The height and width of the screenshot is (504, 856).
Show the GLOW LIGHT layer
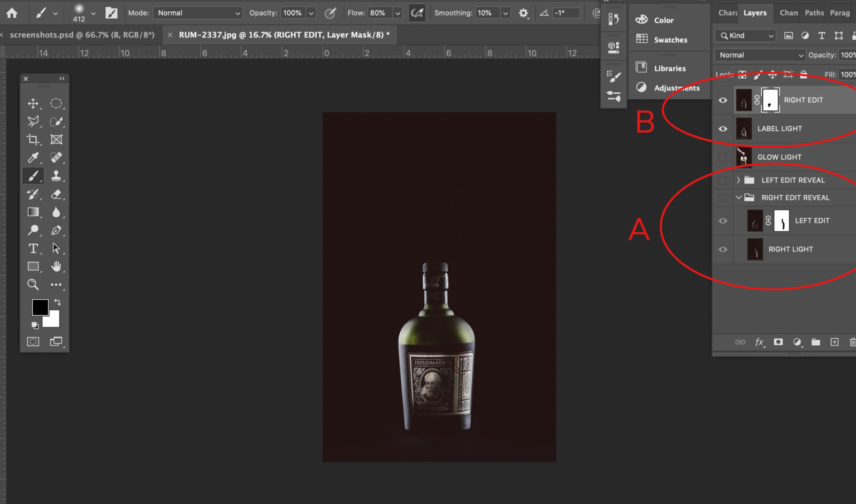(723, 157)
